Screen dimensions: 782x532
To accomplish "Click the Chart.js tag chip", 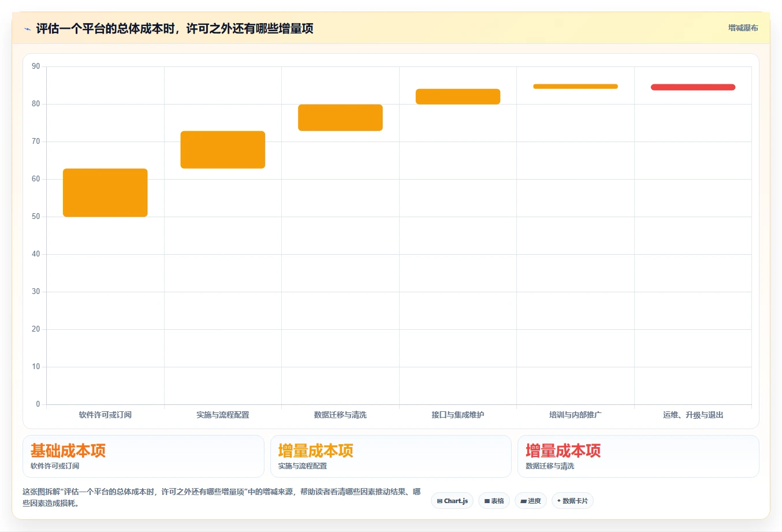I will [x=452, y=501].
